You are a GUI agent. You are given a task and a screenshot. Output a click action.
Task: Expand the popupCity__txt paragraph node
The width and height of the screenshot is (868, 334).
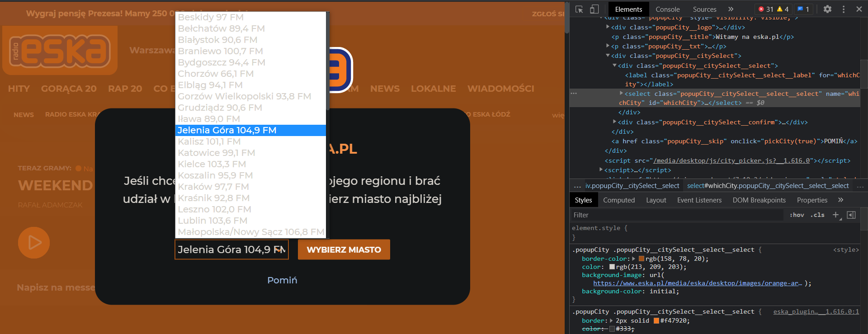pos(608,46)
